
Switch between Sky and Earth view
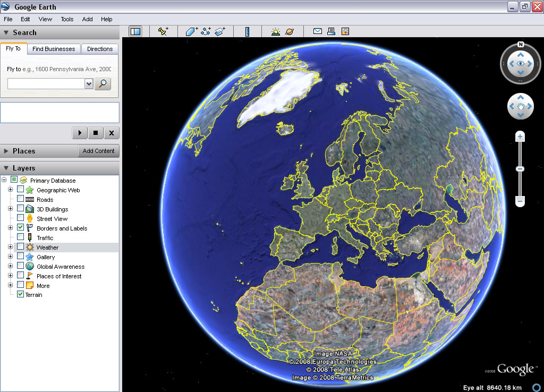tap(290, 31)
